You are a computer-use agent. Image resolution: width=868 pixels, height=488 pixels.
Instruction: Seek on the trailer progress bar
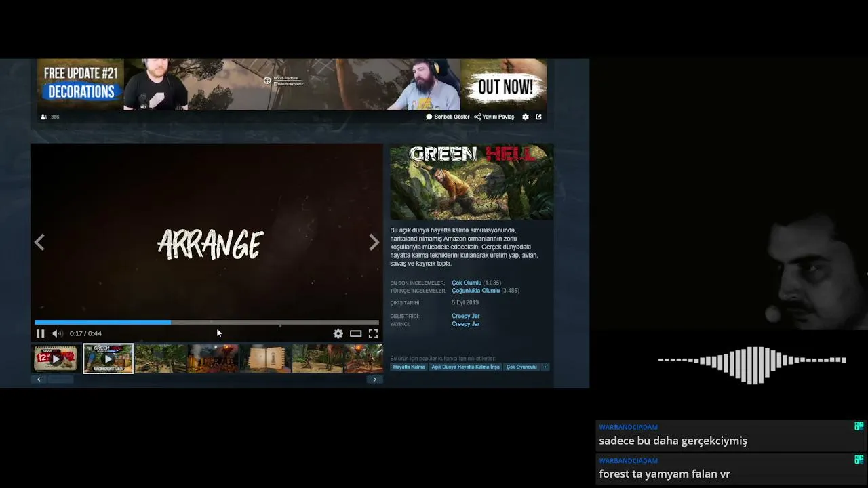point(207,323)
